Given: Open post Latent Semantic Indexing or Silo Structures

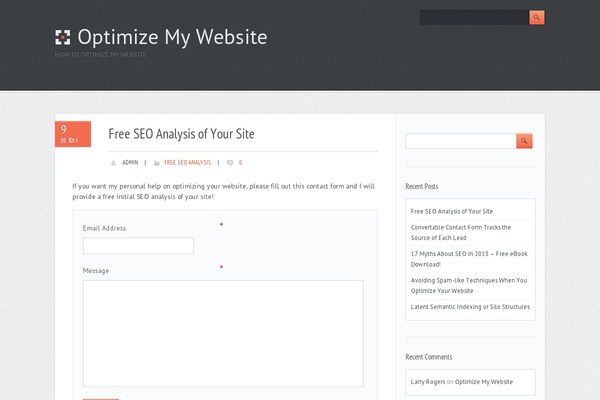Looking at the screenshot, I should (470, 307).
